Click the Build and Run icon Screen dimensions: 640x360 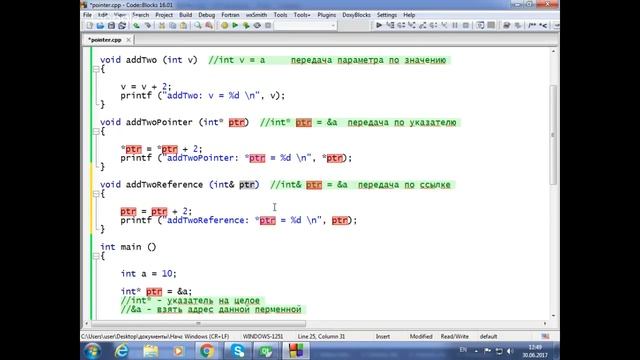246,25
